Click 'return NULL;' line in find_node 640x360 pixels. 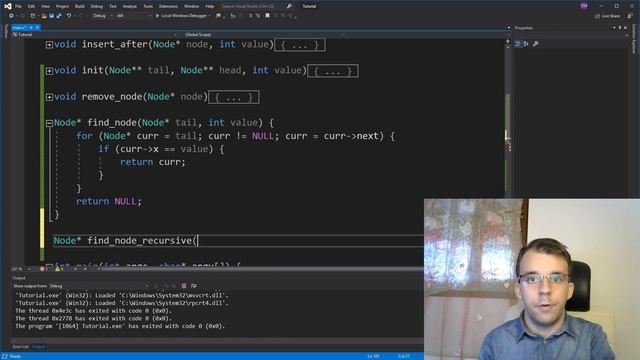click(x=109, y=201)
